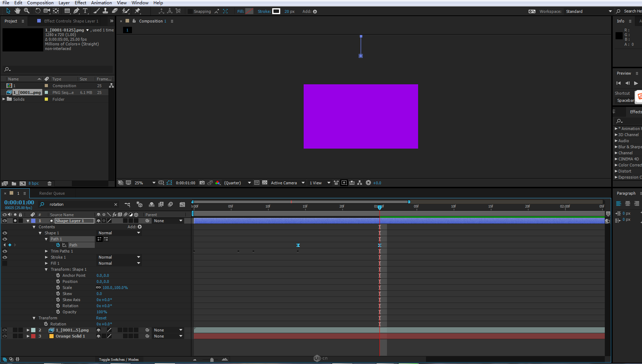Toggle the Transparency Grid in the viewer
The image size is (642, 364).
[265, 183]
